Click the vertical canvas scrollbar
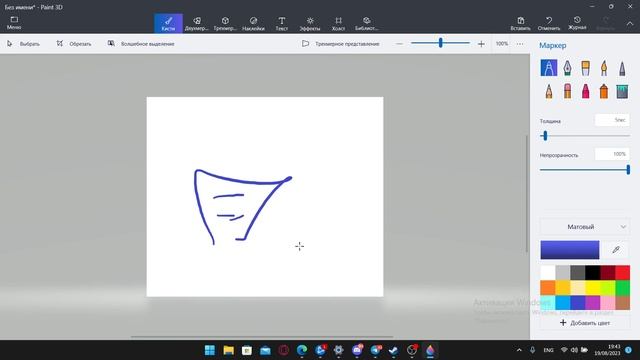This screenshot has width=640, height=360. pos(527,194)
